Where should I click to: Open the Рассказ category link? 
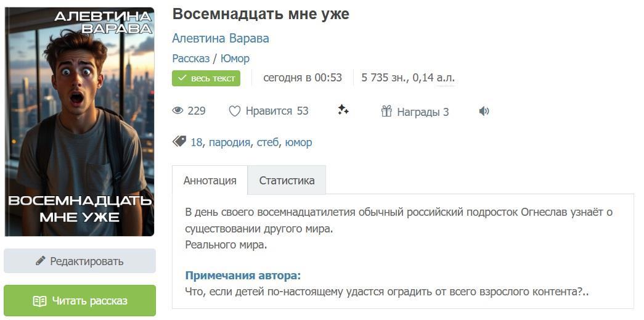pyautogui.click(x=191, y=59)
